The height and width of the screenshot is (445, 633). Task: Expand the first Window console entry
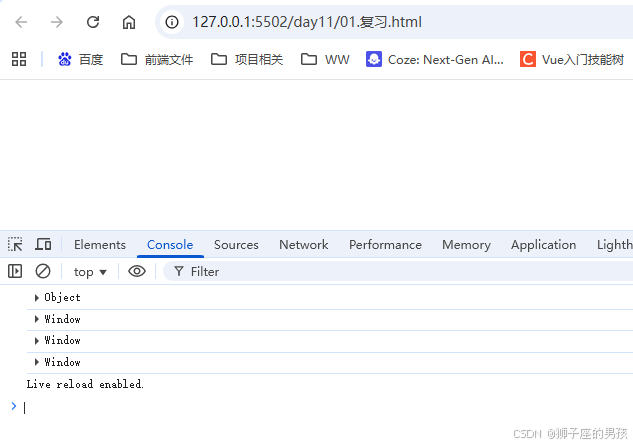pyautogui.click(x=36, y=319)
